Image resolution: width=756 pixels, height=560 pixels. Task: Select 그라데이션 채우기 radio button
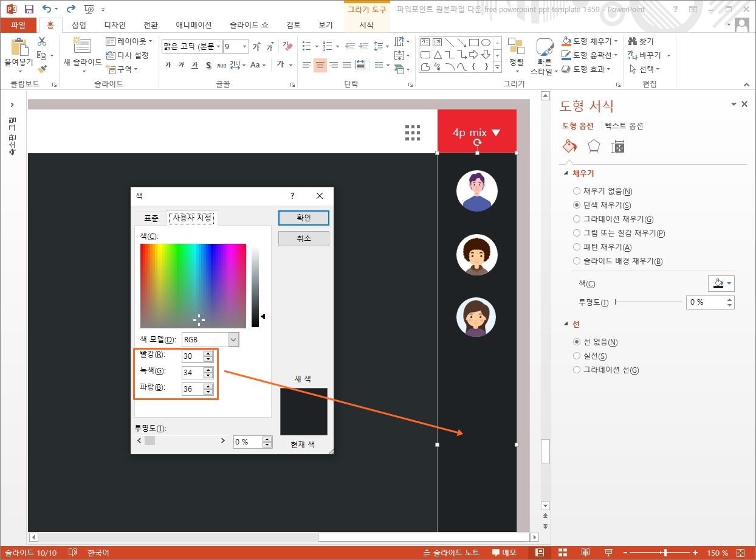tap(577, 219)
